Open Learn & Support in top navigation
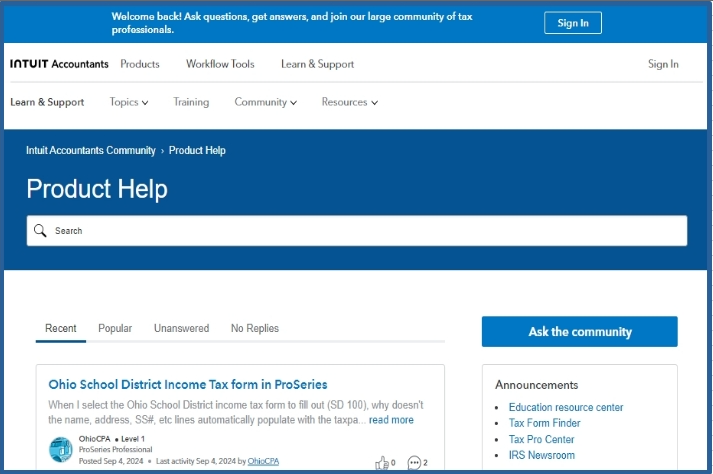Image resolution: width=713 pixels, height=474 pixels. pos(317,64)
